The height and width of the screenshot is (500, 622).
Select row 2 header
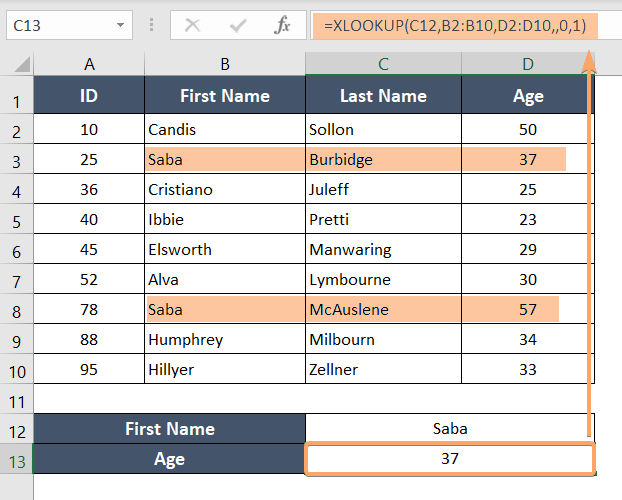(16, 129)
